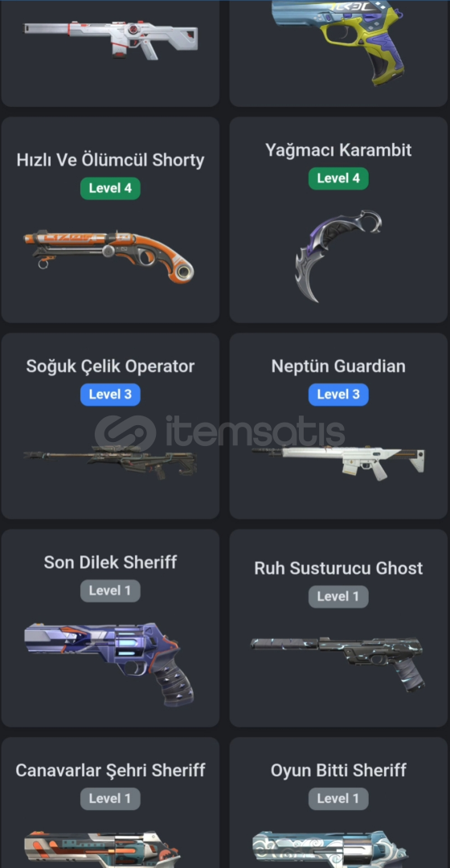
Task: Click the Hızlı Ve Ölümcül Shorty title
Action: click(x=110, y=160)
